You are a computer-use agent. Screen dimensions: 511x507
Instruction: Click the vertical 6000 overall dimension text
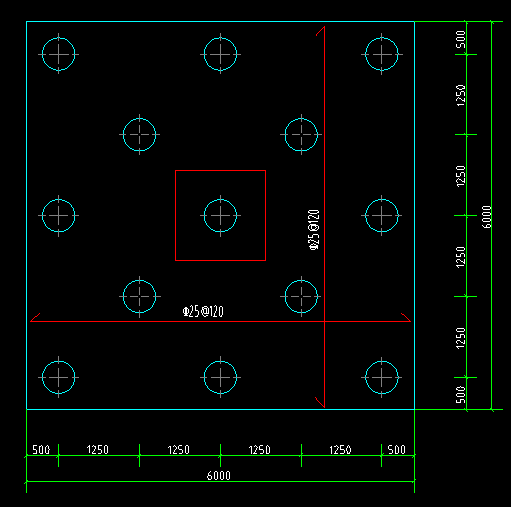(x=487, y=217)
